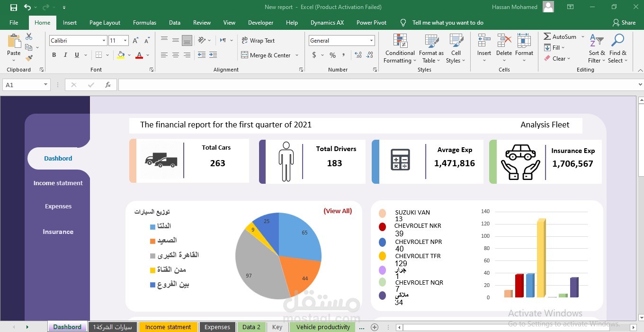The height and width of the screenshot is (332, 644).
Task: Switch to the Formulas tab
Action: click(x=144, y=22)
